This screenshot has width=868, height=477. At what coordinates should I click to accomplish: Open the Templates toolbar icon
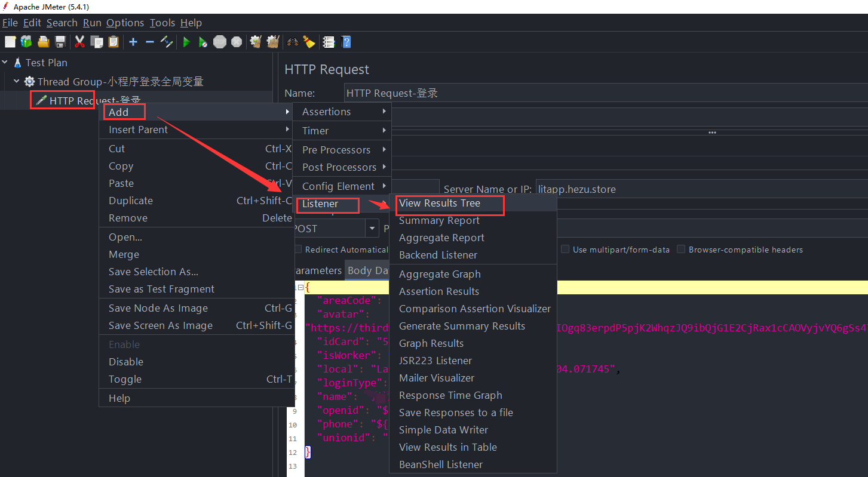(26, 42)
